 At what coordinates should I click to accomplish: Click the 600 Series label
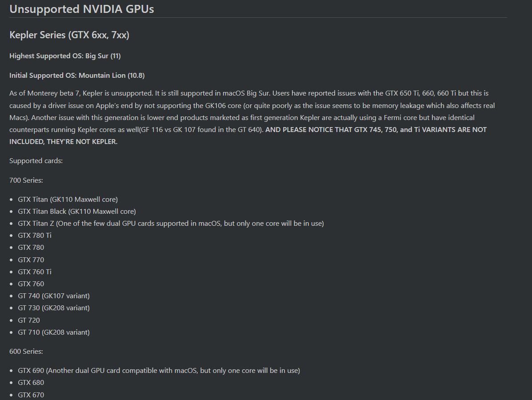pos(26,352)
